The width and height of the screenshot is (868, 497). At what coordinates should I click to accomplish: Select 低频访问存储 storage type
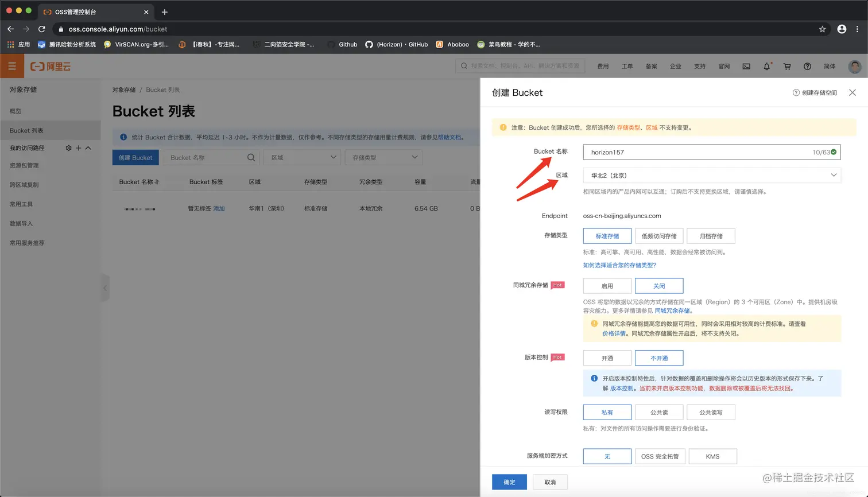click(659, 236)
